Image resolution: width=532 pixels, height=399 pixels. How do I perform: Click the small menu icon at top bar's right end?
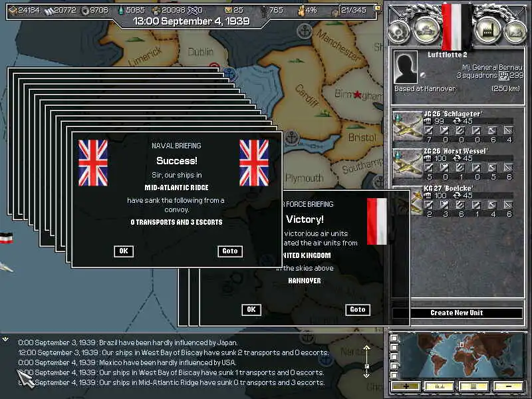tap(377, 7)
